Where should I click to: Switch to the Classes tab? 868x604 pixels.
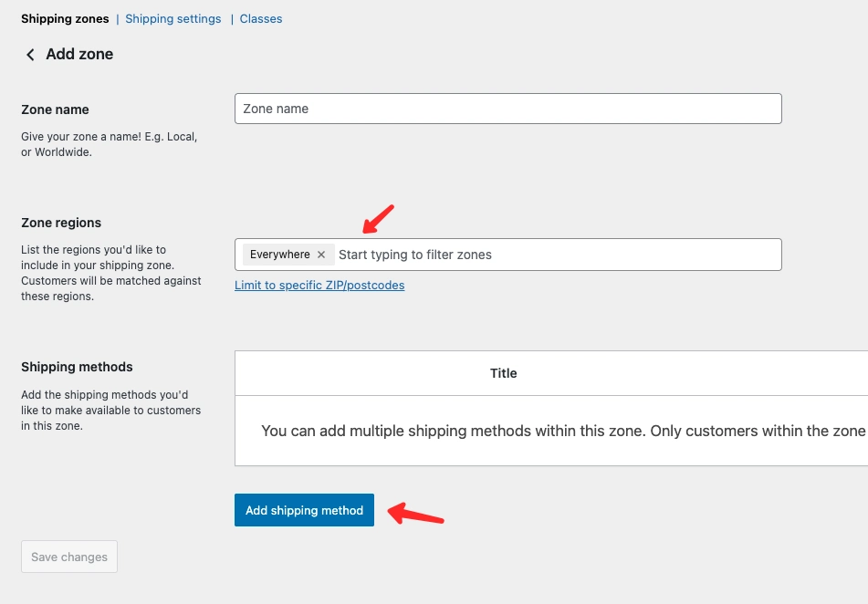click(x=260, y=18)
